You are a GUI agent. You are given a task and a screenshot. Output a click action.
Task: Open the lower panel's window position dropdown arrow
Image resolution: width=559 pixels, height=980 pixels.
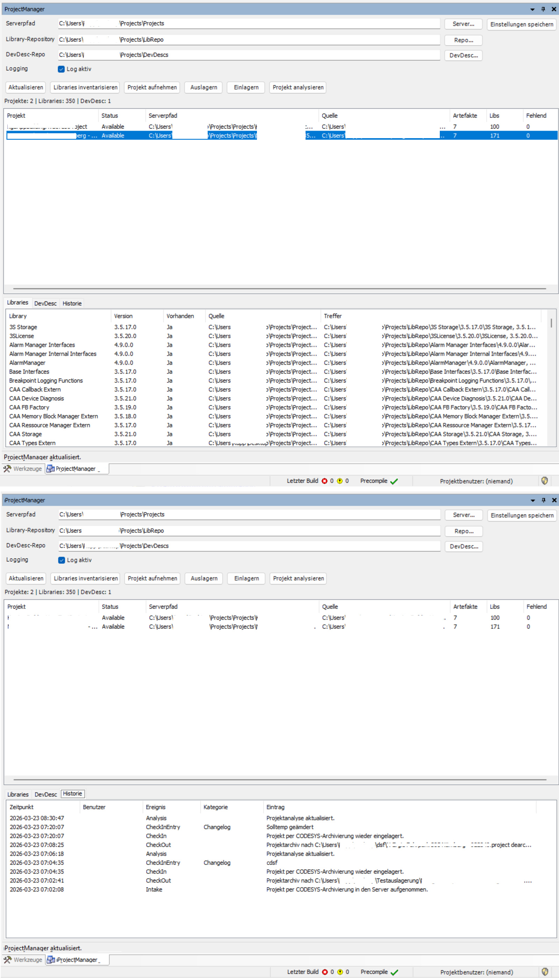533,500
